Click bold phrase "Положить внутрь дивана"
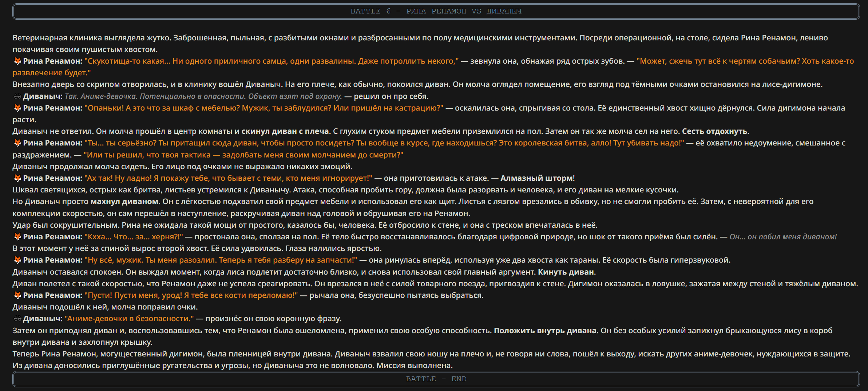Viewport: 868px width, 391px height. tap(545, 331)
